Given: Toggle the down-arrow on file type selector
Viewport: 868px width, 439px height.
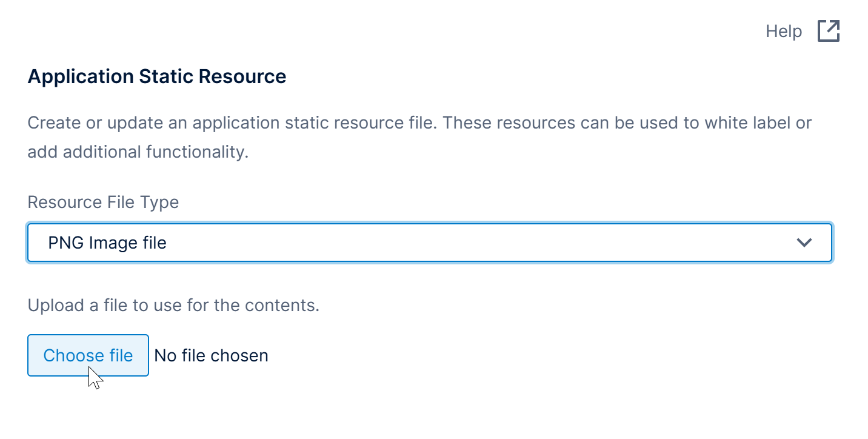Looking at the screenshot, I should (x=804, y=243).
